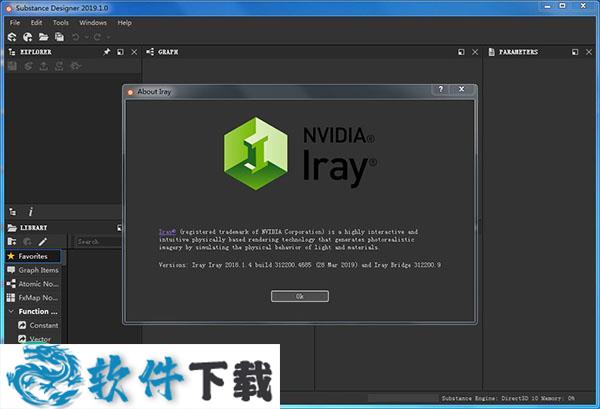Click the greyed Library refresh icon
The width and height of the screenshot is (600, 409).
tap(27, 242)
